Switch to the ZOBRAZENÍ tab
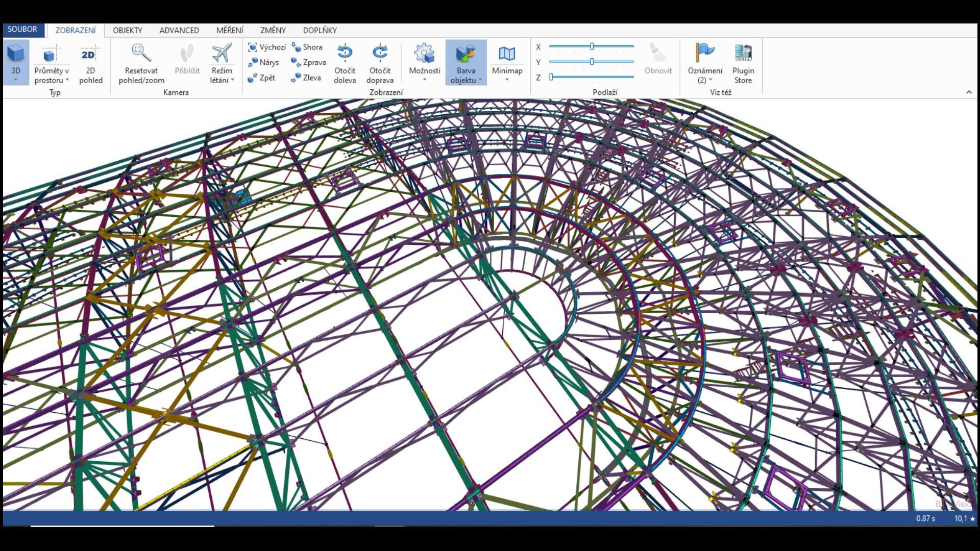This screenshot has height=551, width=980. (76, 30)
